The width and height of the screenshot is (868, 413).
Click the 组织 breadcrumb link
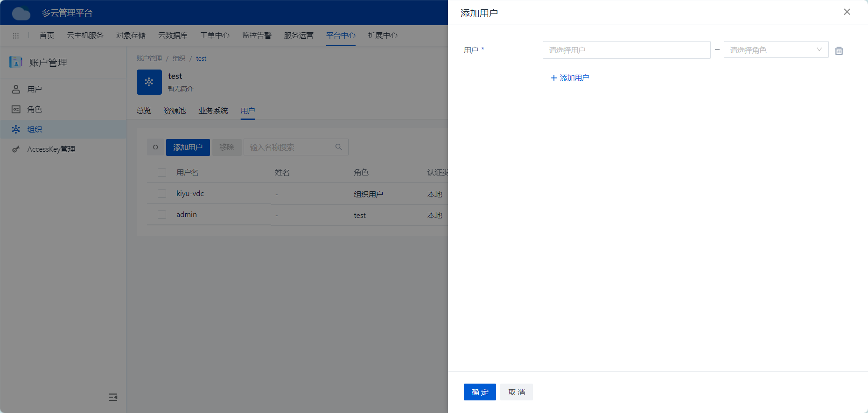click(179, 58)
